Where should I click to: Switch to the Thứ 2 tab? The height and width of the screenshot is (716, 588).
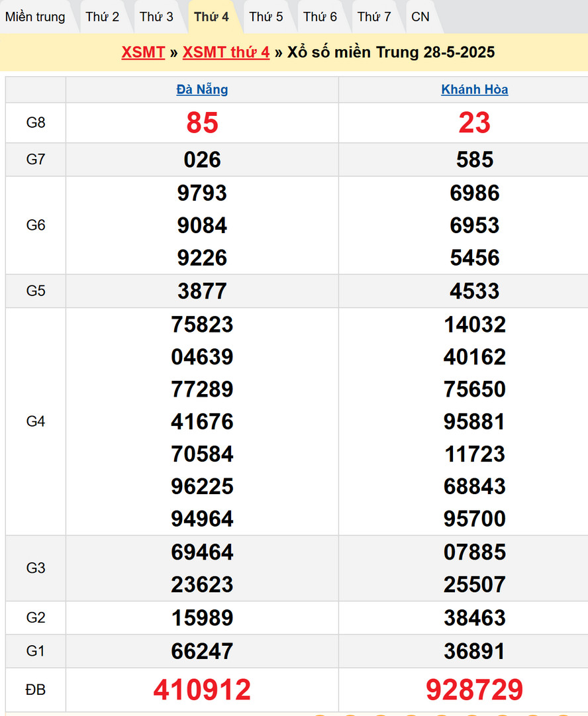pos(103,17)
